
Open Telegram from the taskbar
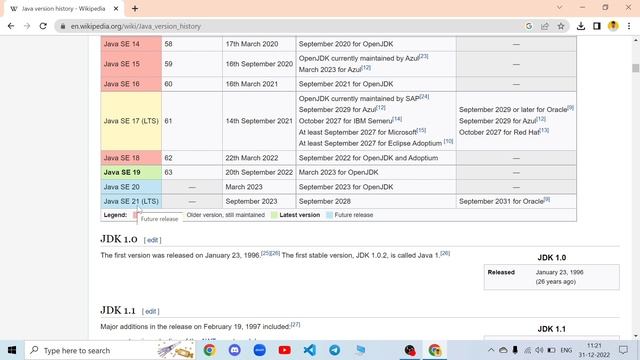335,350
